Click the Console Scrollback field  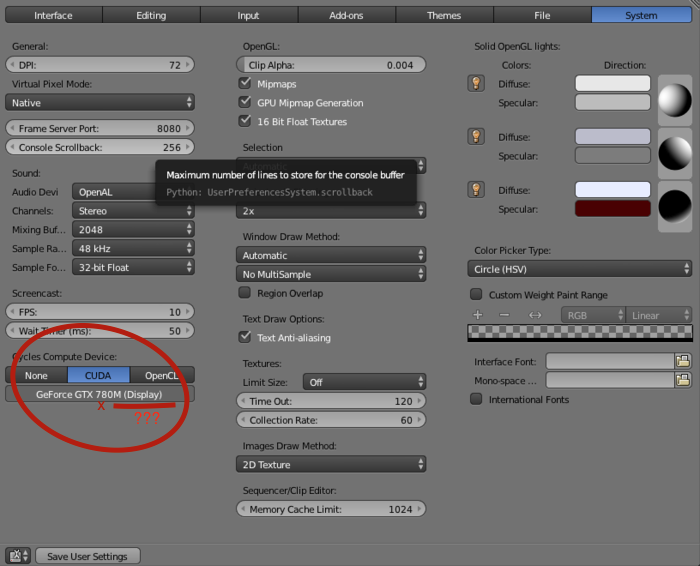coord(100,147)
